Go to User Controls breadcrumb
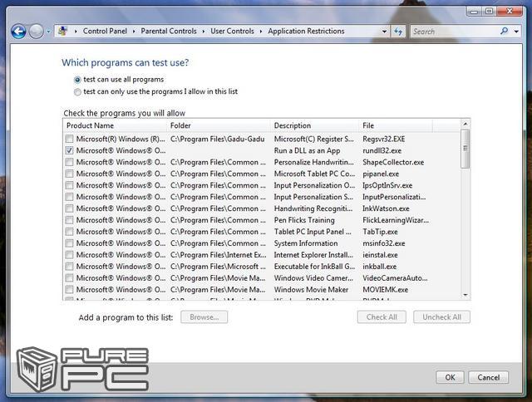 232,32
